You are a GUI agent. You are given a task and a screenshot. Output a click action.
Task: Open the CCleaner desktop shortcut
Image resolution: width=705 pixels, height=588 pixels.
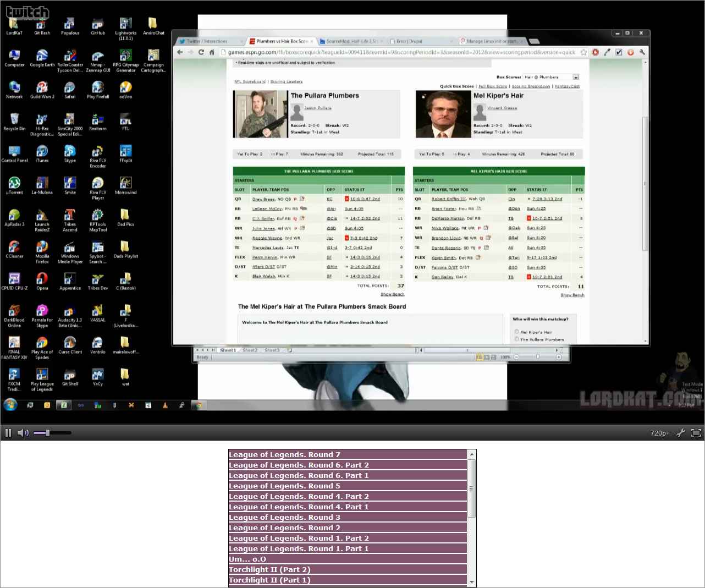point(14,250)
